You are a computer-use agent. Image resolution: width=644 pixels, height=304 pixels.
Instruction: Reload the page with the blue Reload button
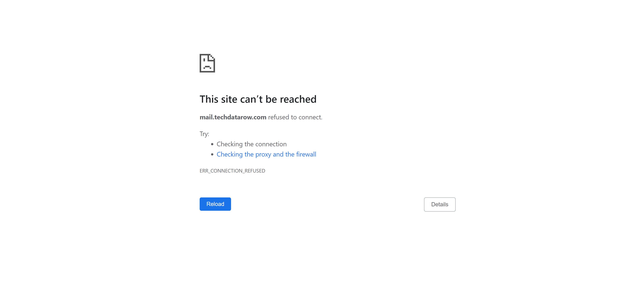tap(215, 204)
